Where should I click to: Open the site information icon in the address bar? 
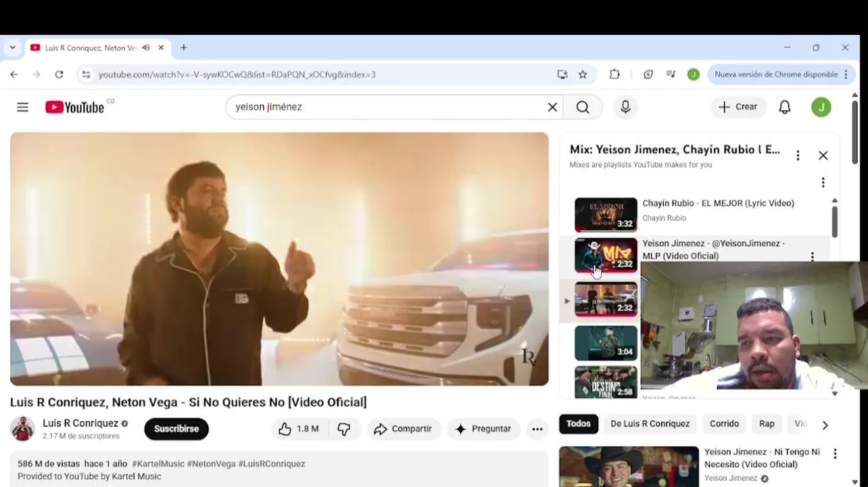point(86,74)
